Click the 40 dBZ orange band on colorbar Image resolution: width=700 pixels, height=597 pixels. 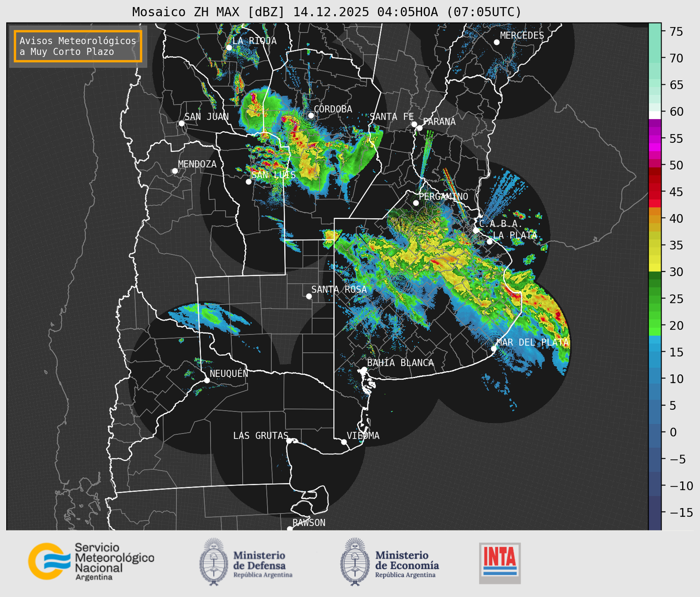click(655, 218)
